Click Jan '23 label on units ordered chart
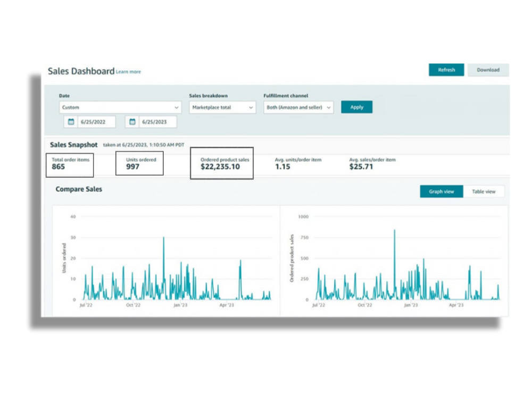Screen dimensions: 532x399 click(x=180, y=305)
